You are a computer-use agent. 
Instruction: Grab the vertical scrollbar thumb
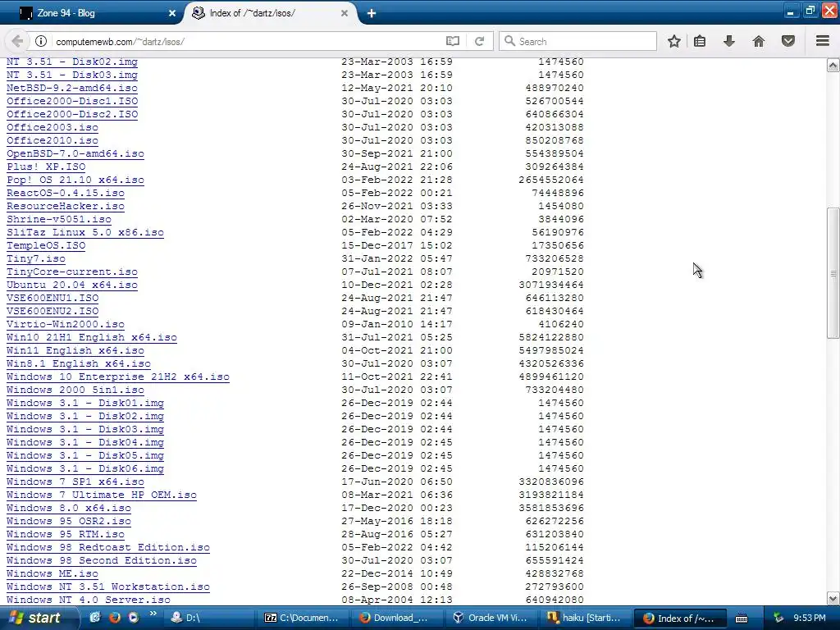[x=833, y=273]
